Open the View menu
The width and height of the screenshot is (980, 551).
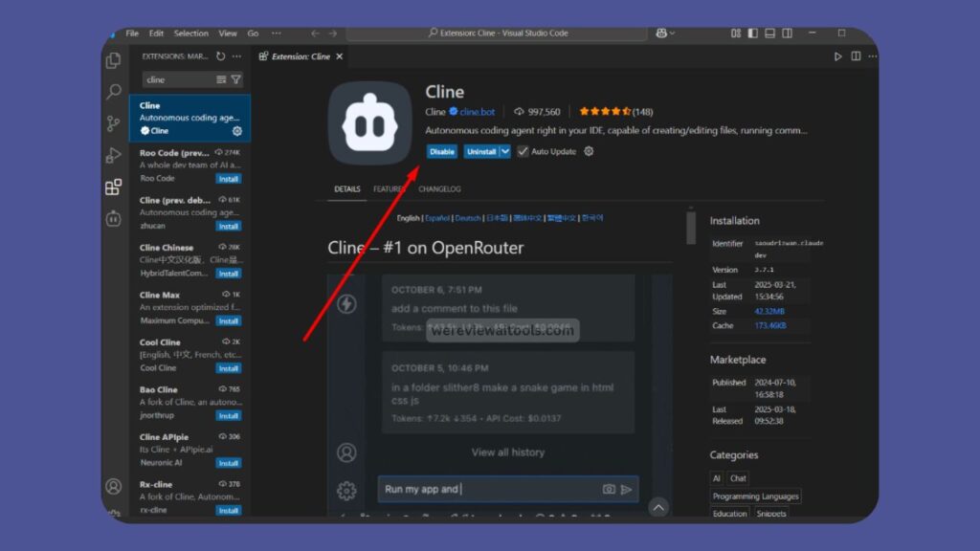[228, 33]
